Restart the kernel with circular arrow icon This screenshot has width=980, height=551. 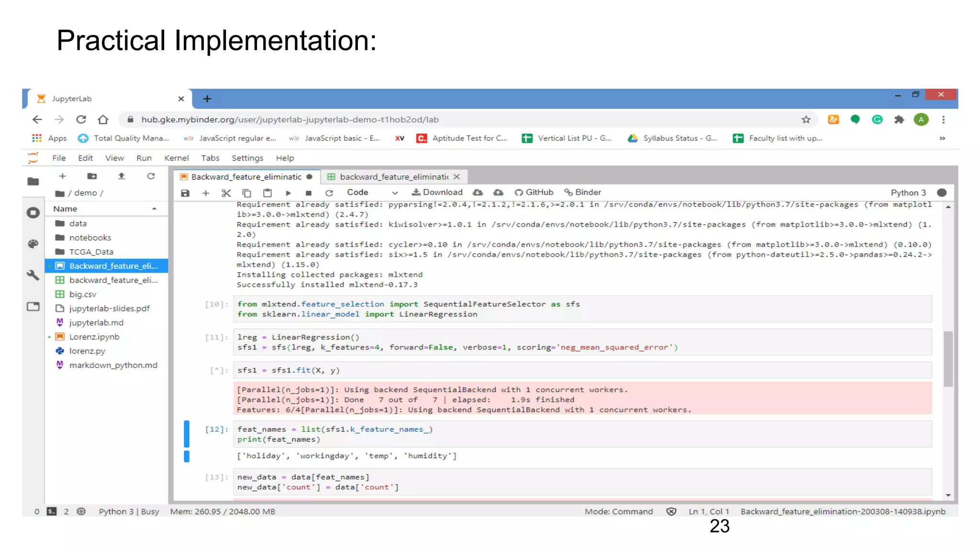329,193
